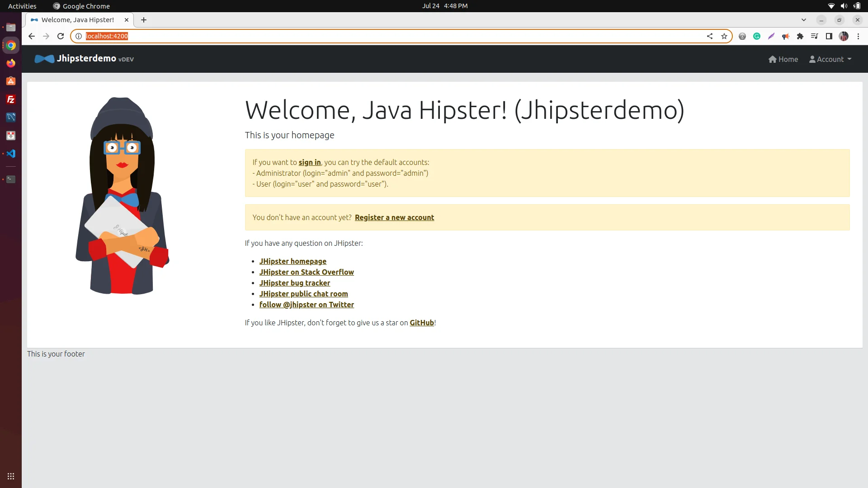Image resolution: width=868 pixels, height=488 pixels.
Task: Open Firefox from the dock
Action: tap(11, 63)
